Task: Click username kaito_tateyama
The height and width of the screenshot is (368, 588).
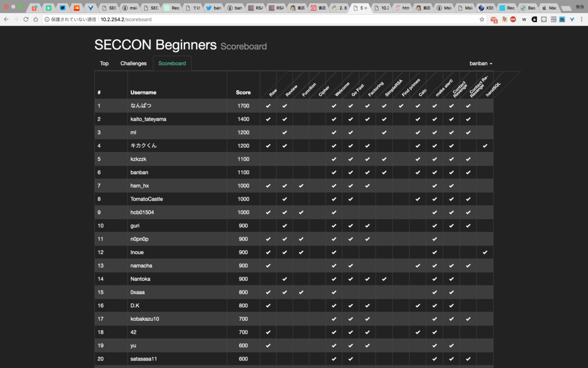Action: (148, 119)
